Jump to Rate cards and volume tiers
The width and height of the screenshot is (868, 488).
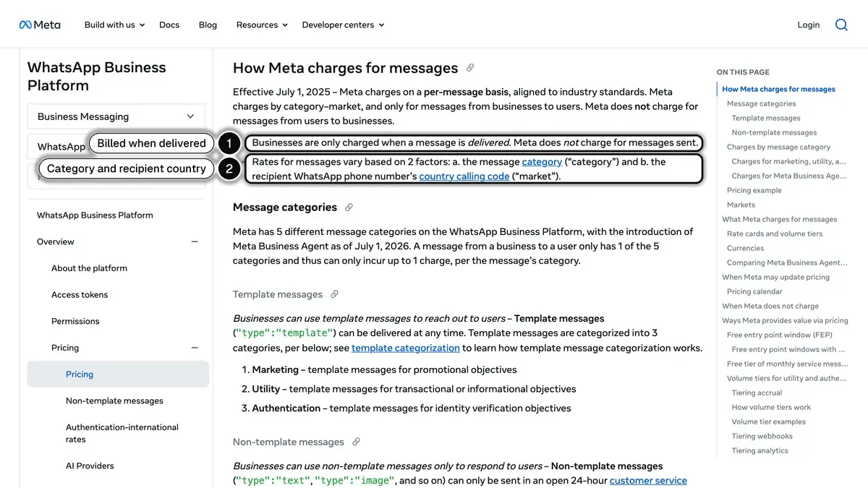[x=775, y=234]
